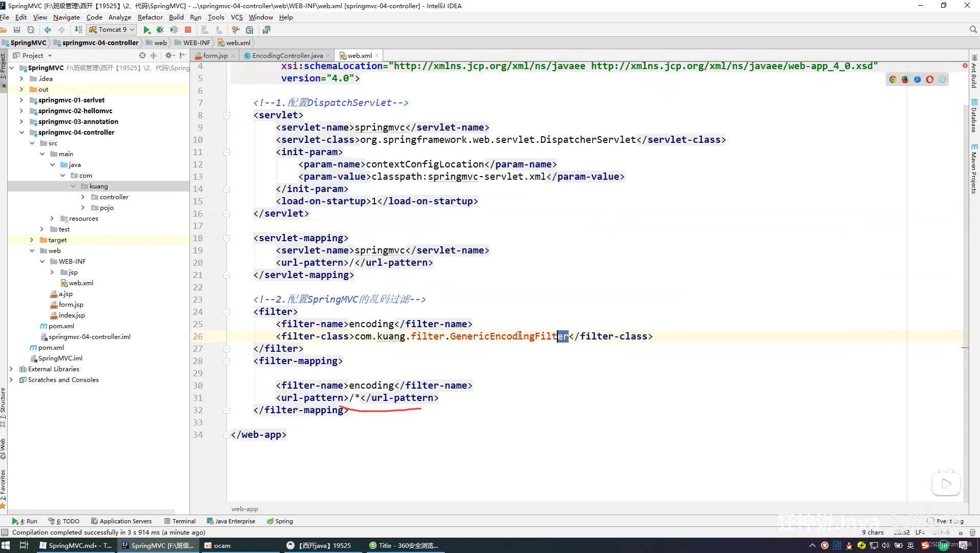Expand the controller package
Screen dimensions: 980x553
click(83, 197)
